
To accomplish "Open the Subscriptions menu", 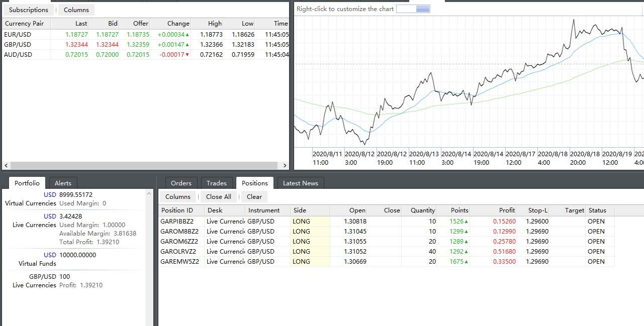I will 29,10.
